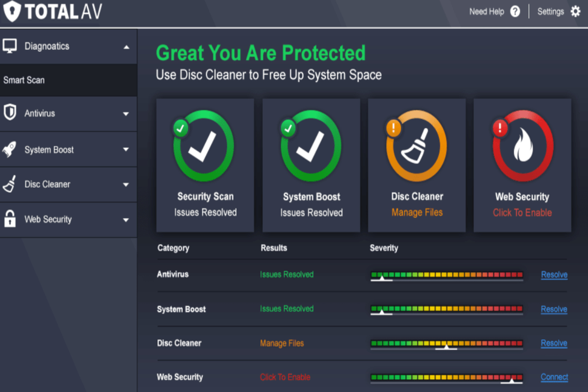Screen dimensions: 588x392
Task: Click 'Issues Resolved' in Antivirus table row
Action: click(x=287, y=274)
